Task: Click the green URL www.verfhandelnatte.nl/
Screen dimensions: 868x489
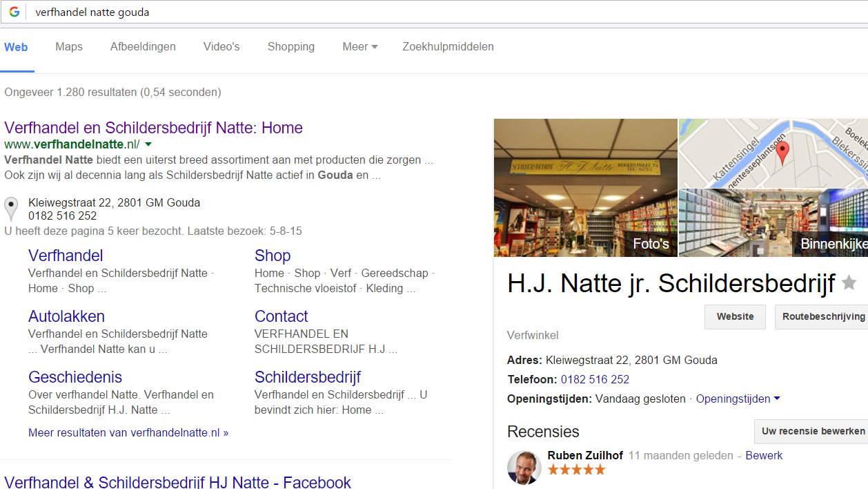Action: coord(72,144)
